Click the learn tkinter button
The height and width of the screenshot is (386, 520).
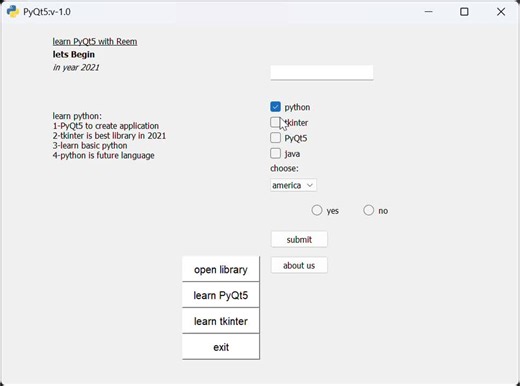tap(221, 321)
